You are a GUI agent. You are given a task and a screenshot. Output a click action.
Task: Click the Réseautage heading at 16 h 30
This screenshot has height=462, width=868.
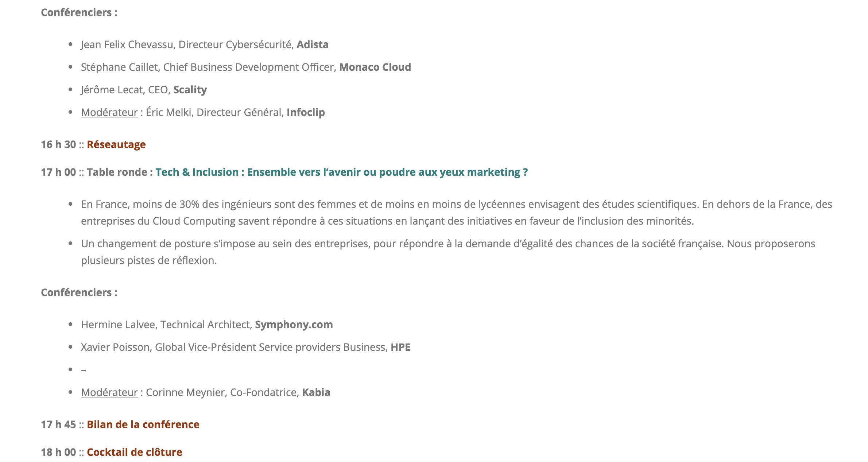coord(116,144)
